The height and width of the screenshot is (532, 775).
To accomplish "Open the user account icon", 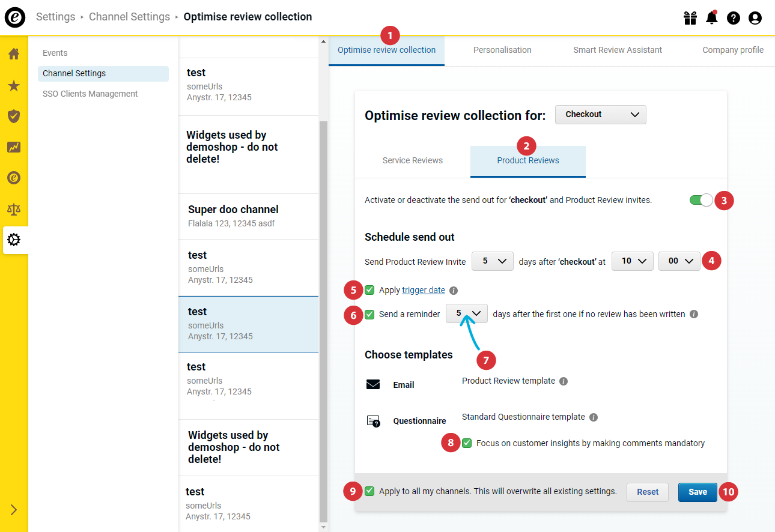I will point(755,18).
